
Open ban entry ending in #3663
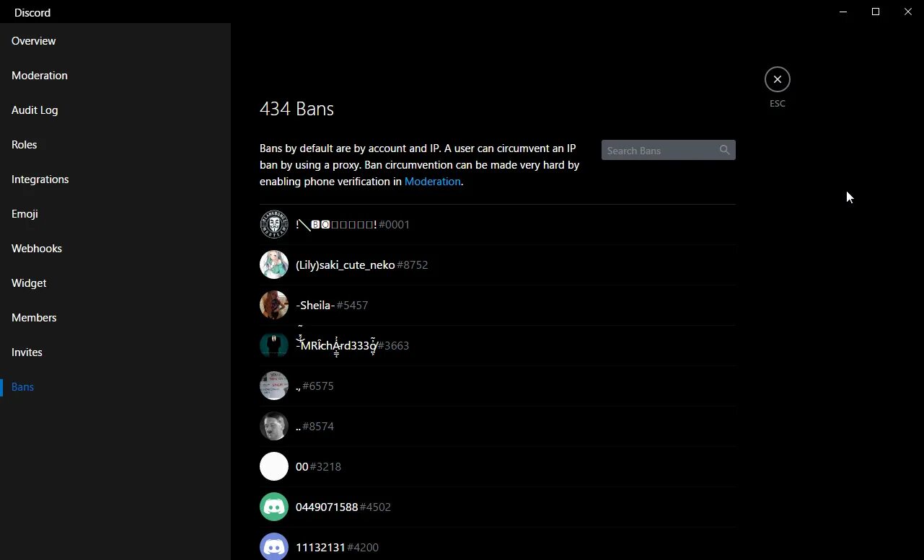498,346
